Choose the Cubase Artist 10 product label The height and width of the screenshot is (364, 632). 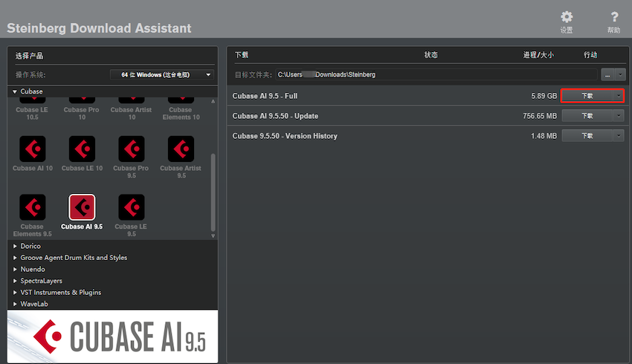[x=132, y=113]
